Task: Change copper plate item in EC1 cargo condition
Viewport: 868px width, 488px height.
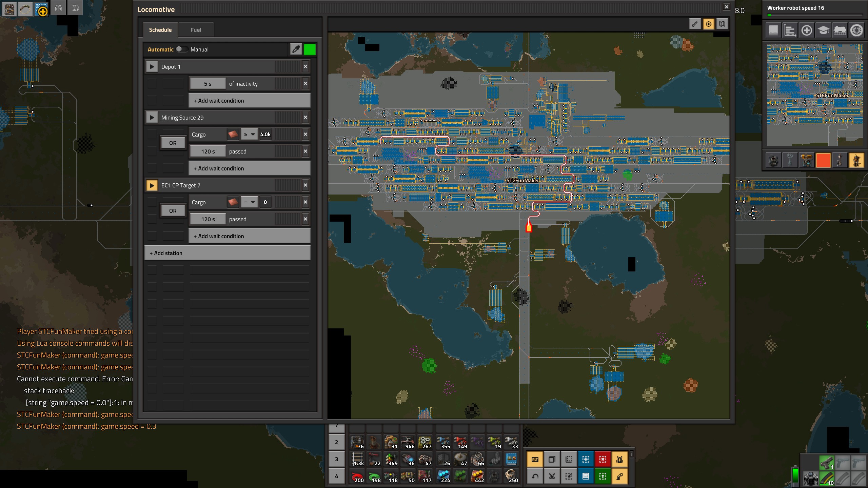Action: (233, 202)
